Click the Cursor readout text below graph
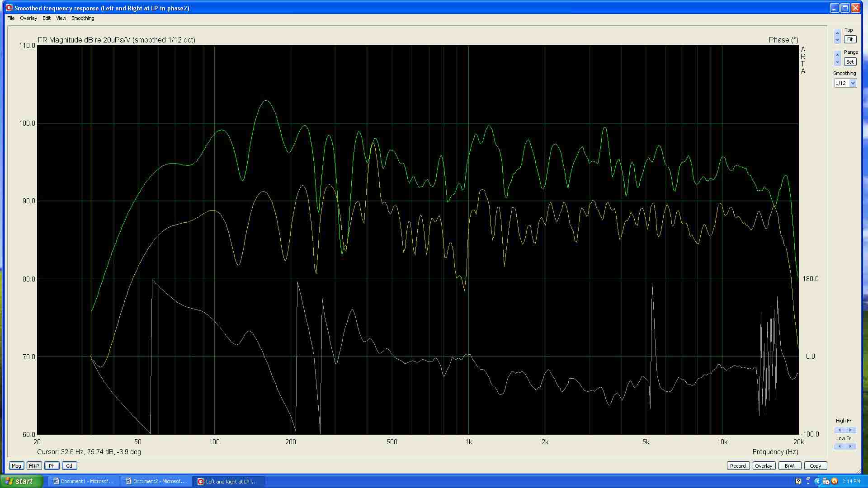 tap(89, 452)
